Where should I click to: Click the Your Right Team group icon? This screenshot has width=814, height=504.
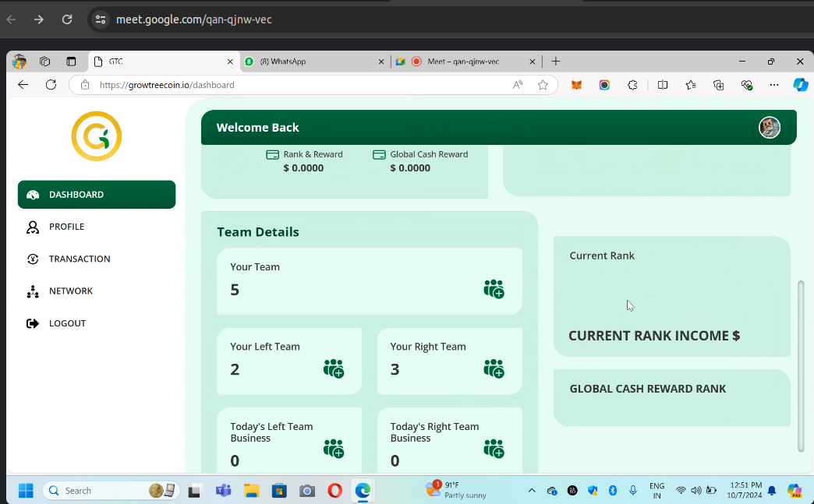494,368
